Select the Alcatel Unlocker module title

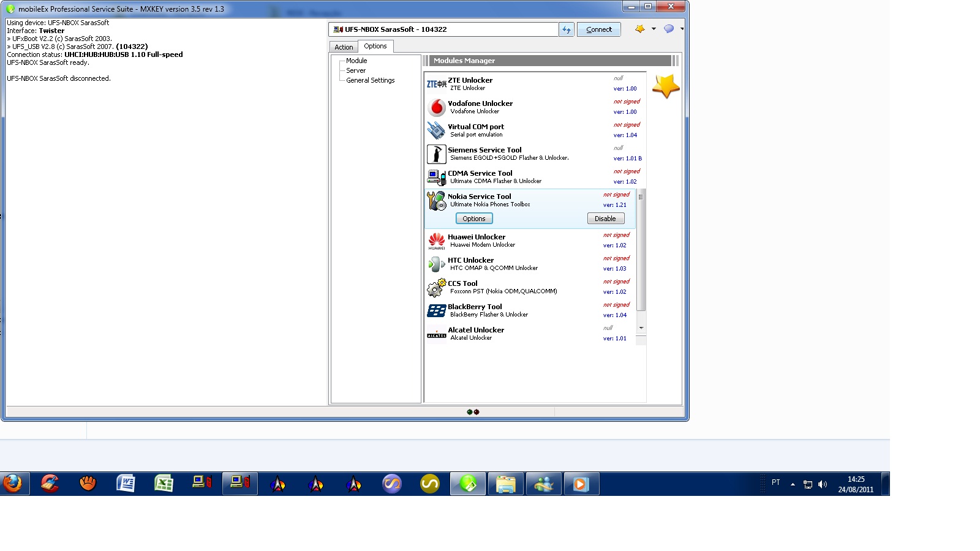476,330
